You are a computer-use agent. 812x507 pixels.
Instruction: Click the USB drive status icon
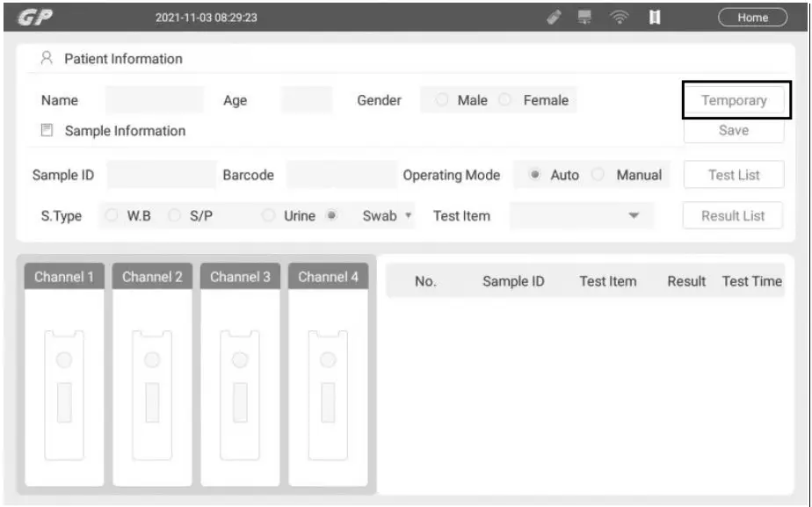coord(554,17)
